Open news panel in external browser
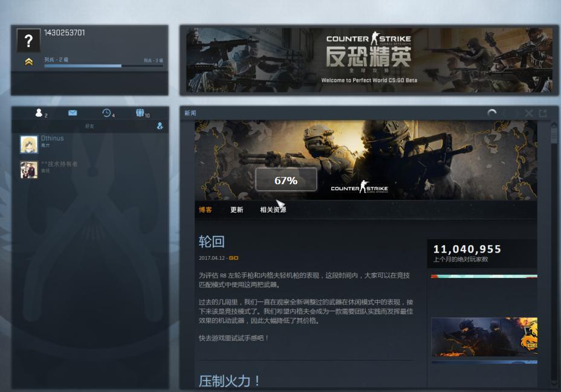 (x=543, y=113)
